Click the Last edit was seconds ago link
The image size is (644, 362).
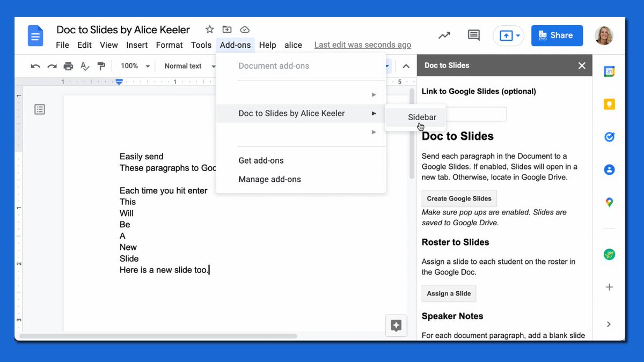point(363,45)
